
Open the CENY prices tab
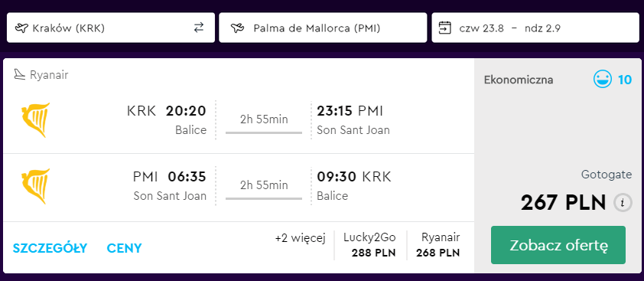pos(124,248)
